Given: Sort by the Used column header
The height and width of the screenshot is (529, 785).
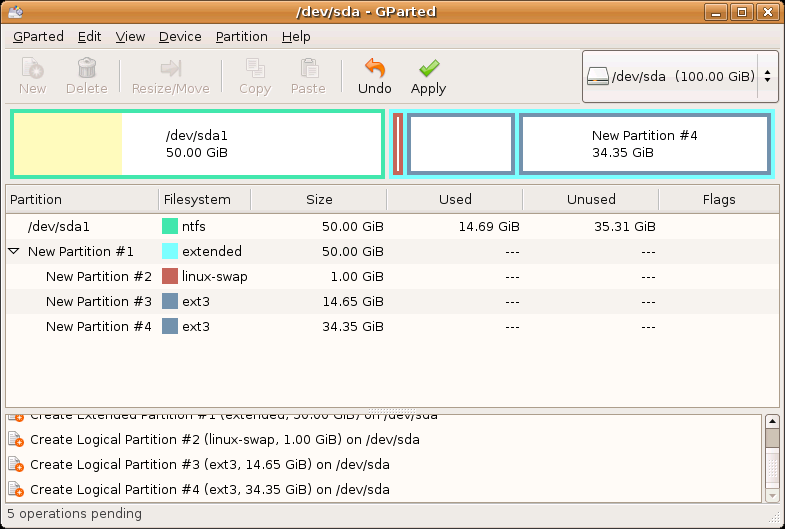Looking at the screenshot, I should click(x=455, y=199).
